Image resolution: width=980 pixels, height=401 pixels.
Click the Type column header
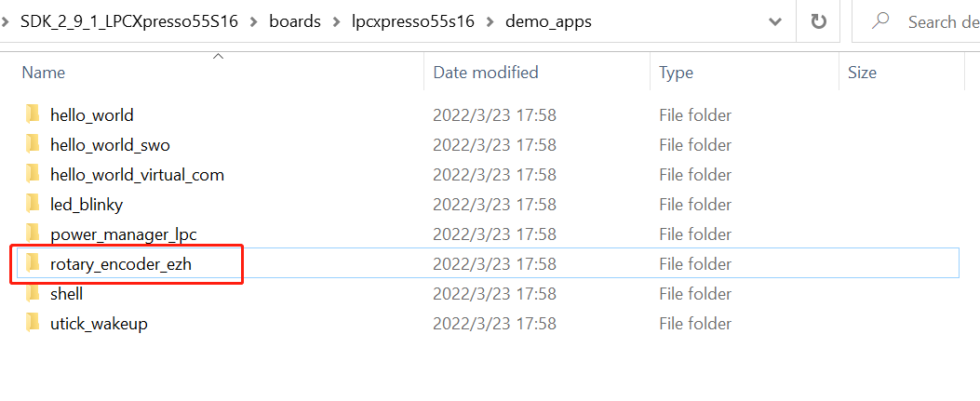(x=676, y=73)
